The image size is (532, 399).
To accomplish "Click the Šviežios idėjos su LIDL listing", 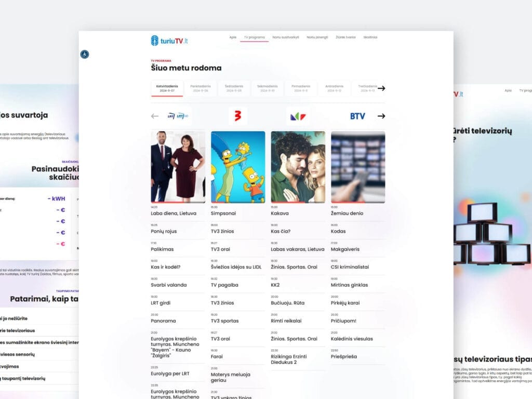I will [236, 267].
